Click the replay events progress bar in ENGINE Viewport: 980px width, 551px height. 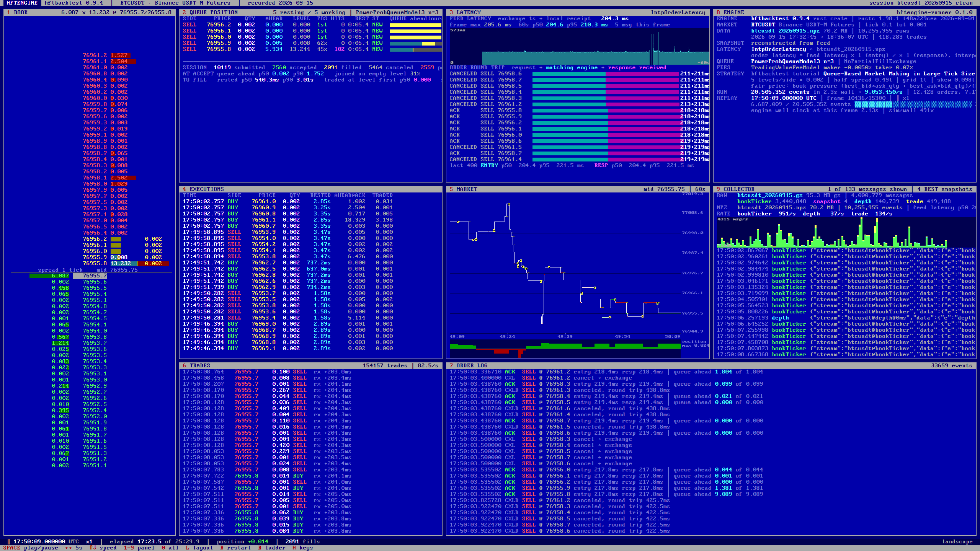[913, 104]
